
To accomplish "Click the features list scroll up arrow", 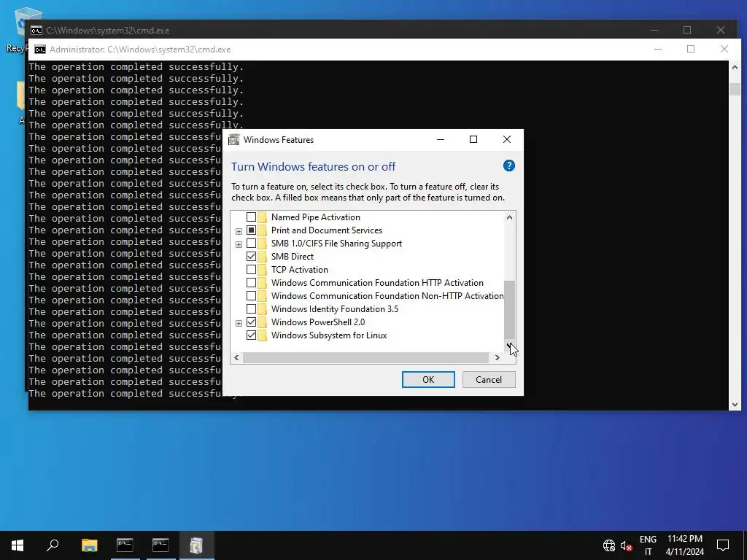I will tap(509, 217).
